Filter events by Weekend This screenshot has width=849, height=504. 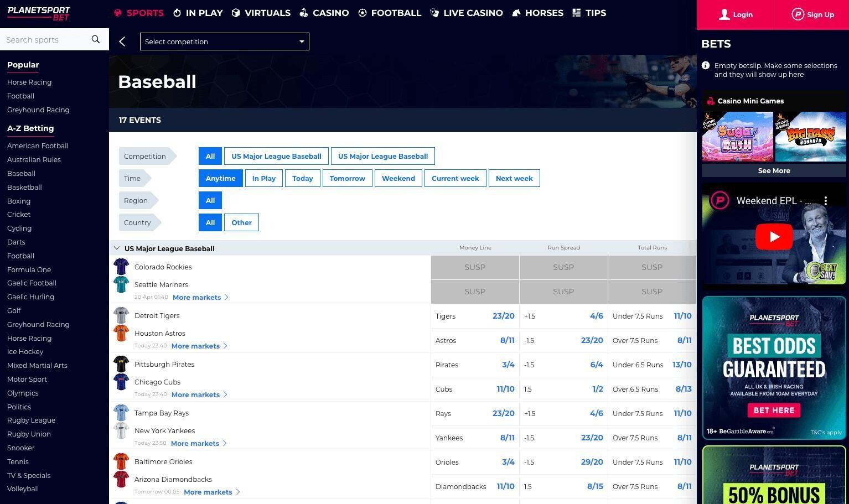398,178
